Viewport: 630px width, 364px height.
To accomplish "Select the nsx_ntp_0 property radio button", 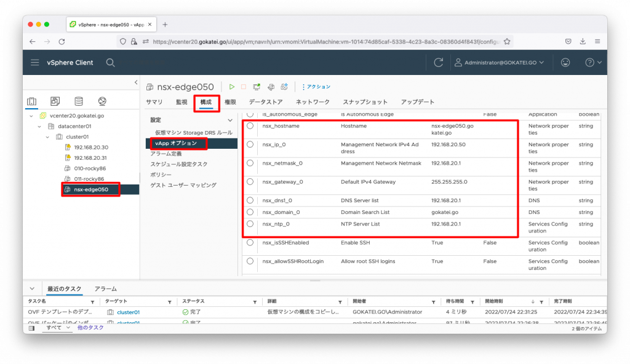I will (x=250, y=224).
